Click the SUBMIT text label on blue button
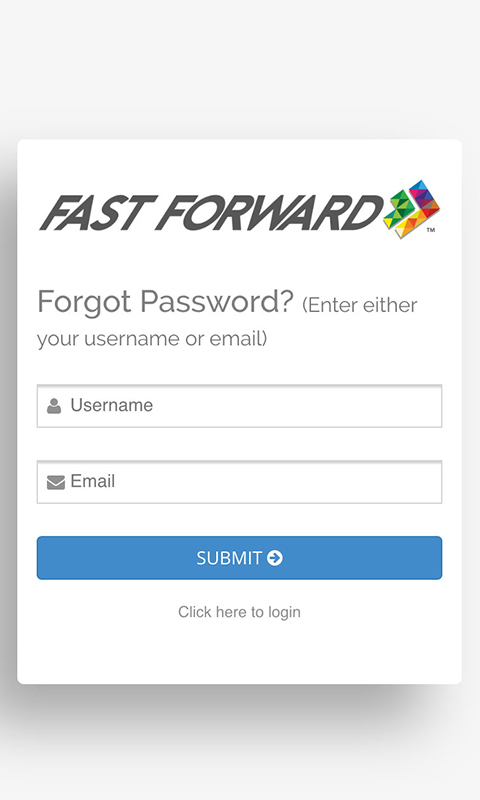The width and height of the screenshot is (480, 800). point(229,558)
